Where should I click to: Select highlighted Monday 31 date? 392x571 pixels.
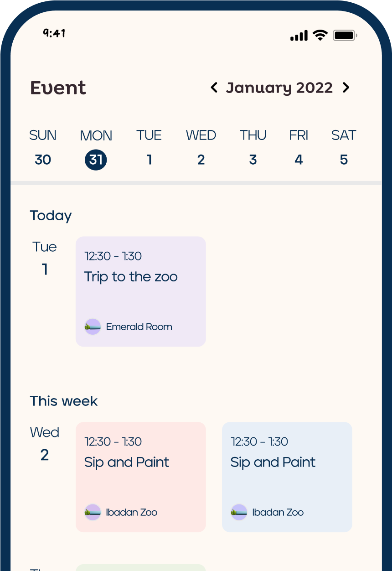(96, 160)
